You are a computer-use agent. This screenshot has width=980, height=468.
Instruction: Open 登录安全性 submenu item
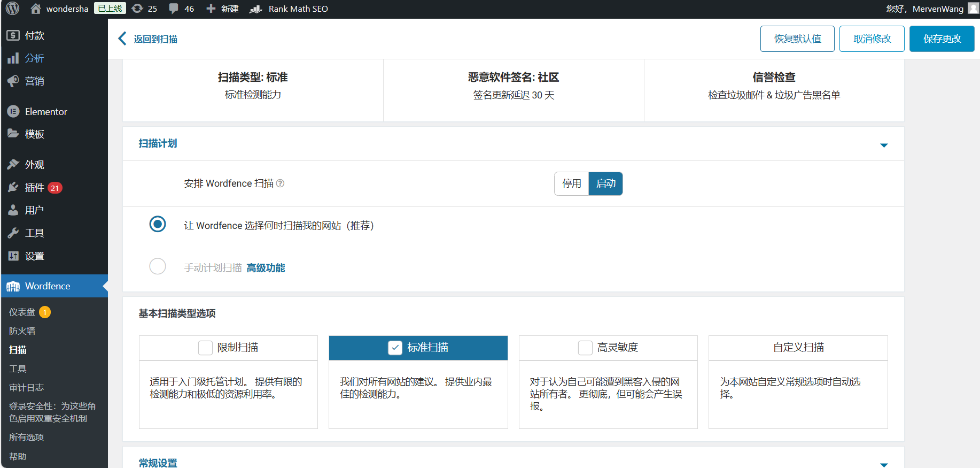(52, 412)
